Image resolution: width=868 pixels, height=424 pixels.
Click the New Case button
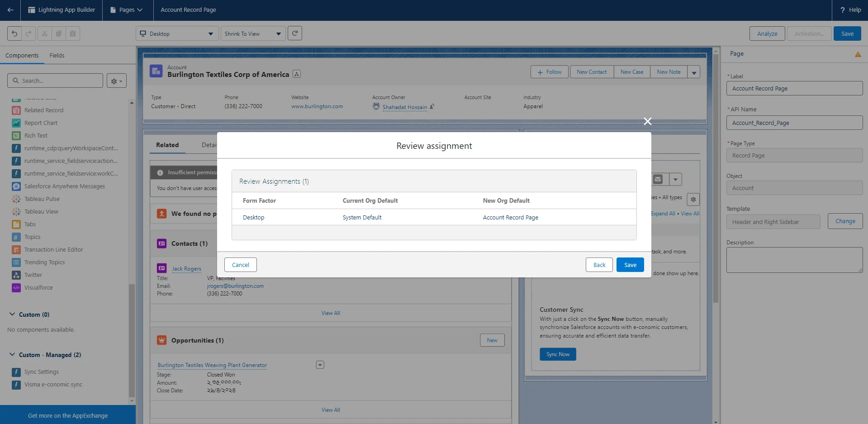[632, 72]
